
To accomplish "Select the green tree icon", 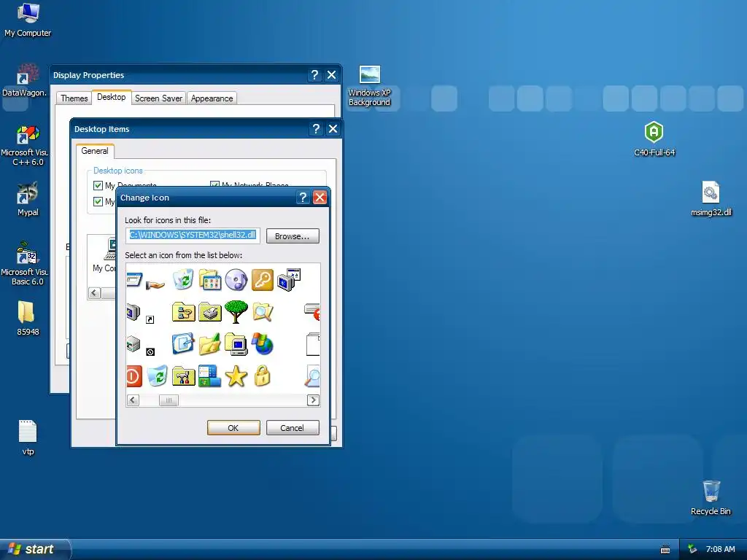I will pos(236,311).
